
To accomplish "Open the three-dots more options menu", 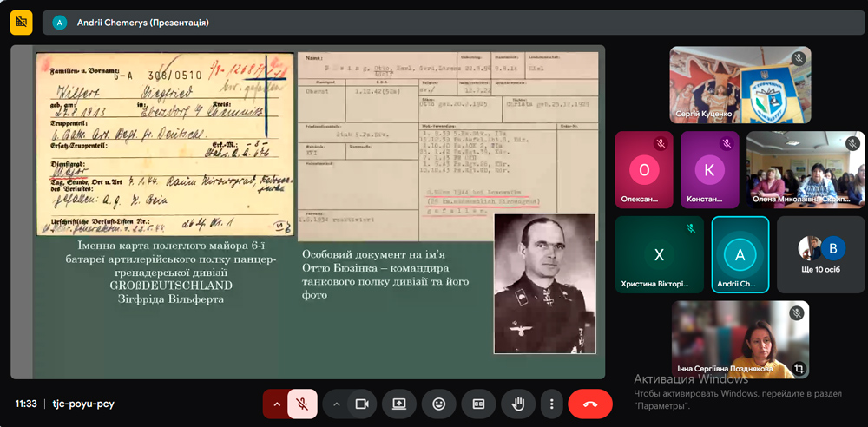I will (x=552, y=404).
